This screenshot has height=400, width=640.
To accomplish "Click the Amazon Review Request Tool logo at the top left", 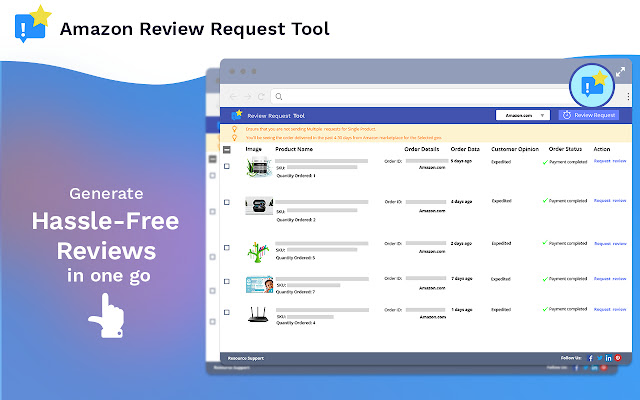I will pos(33,24).
